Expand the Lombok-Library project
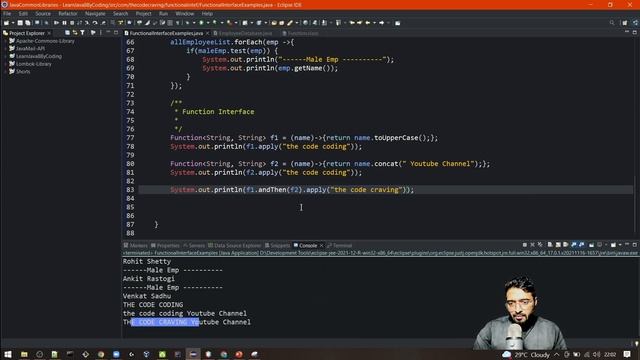 click(6, 64)
